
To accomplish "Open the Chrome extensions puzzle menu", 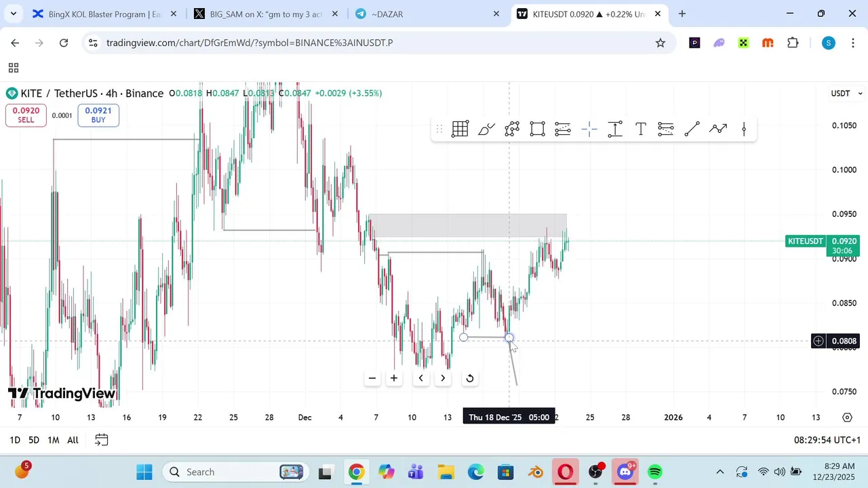I will [793, 43].
